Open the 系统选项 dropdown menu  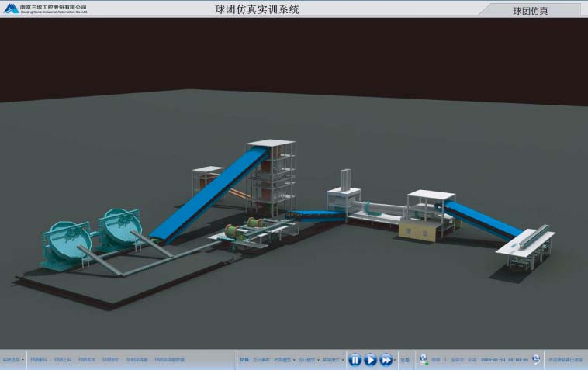pos(13,360)
